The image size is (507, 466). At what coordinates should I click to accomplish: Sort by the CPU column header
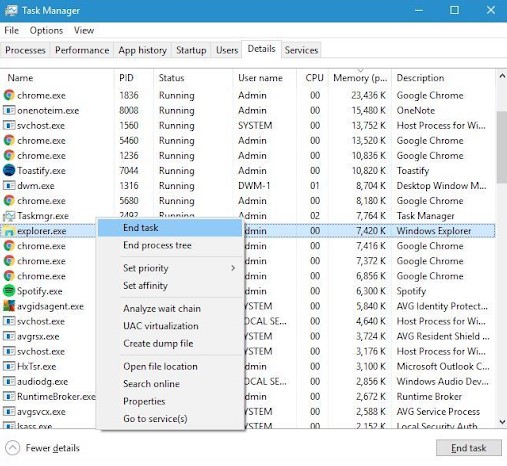pyautogui.click(x=313, y=78)
